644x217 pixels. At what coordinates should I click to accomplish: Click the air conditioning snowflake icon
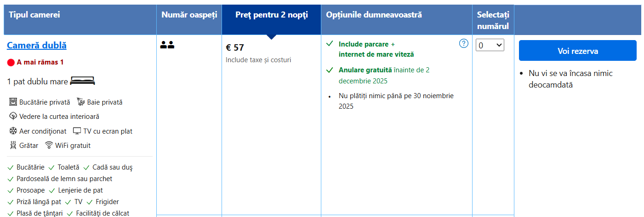tap(13, 131)
